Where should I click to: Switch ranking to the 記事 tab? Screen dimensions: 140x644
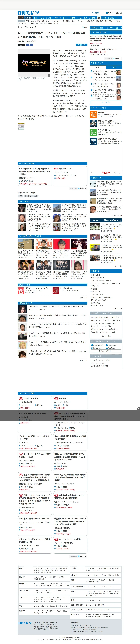click(x=98, y=67)
